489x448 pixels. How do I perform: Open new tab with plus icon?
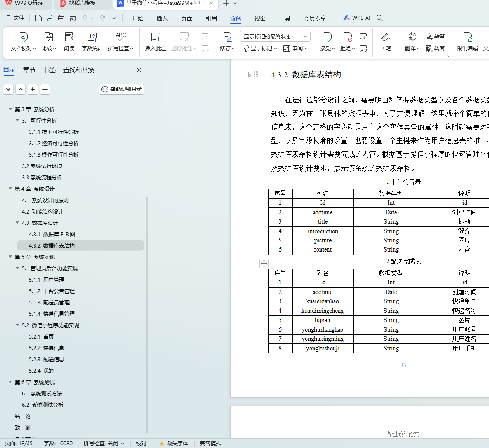click(226, 3)
